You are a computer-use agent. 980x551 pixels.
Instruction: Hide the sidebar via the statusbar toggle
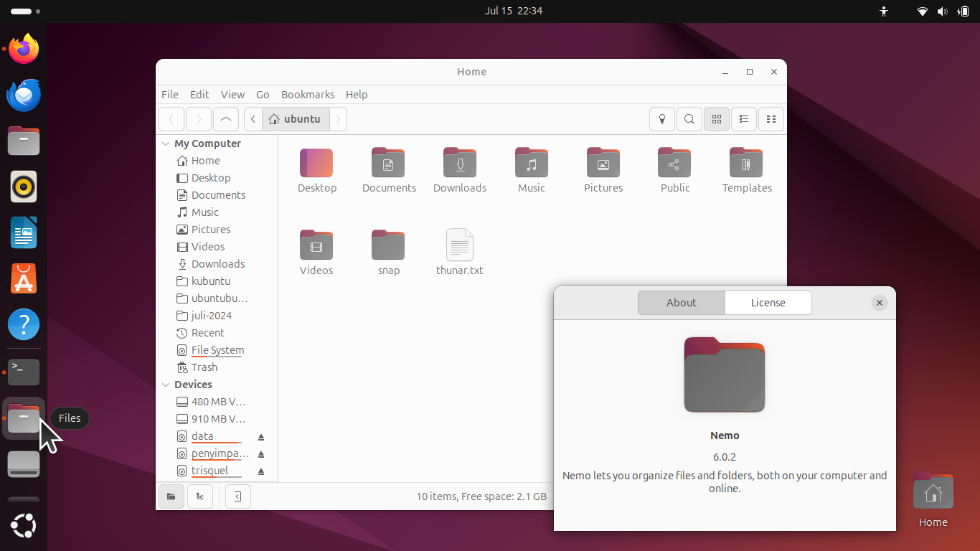click(x=237, y=496)
